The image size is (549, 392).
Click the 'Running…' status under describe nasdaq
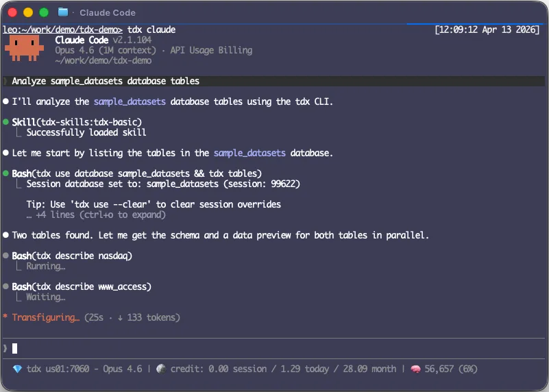coord(45,266)
